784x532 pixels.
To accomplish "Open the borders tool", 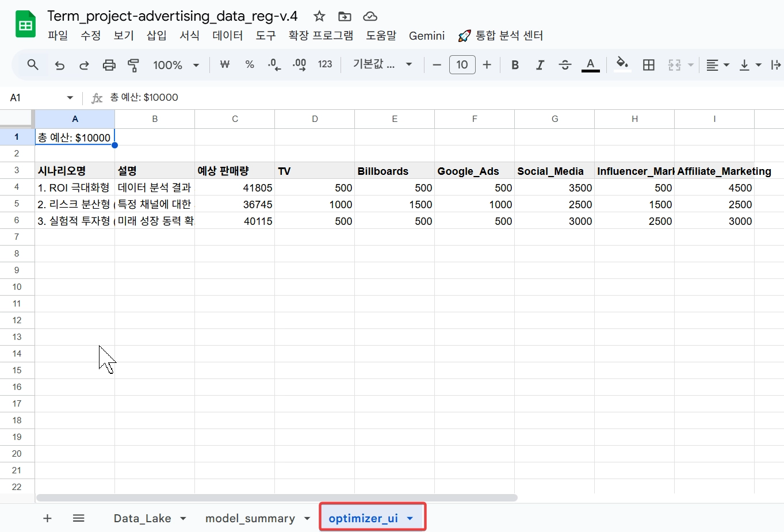I will [648, 65].
